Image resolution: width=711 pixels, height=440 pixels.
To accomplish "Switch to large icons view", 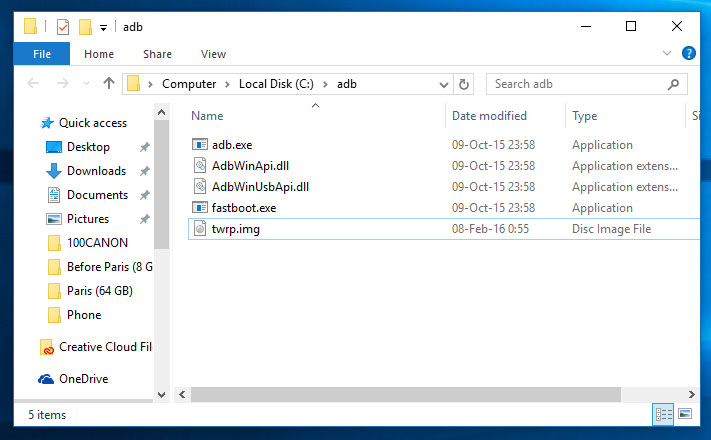I will [x=685, y=413].
